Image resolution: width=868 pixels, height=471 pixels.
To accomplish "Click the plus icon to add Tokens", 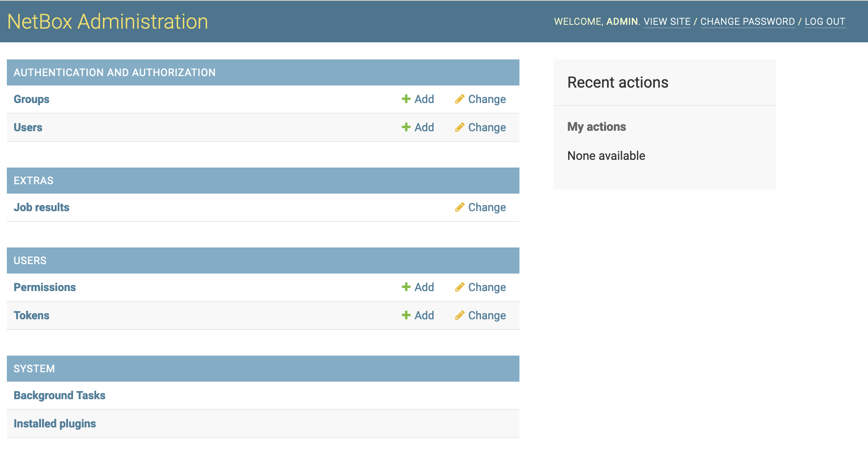I will [406, 315].
